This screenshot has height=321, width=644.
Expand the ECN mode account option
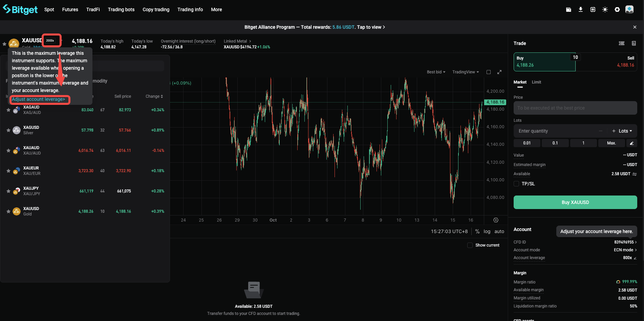625,250
